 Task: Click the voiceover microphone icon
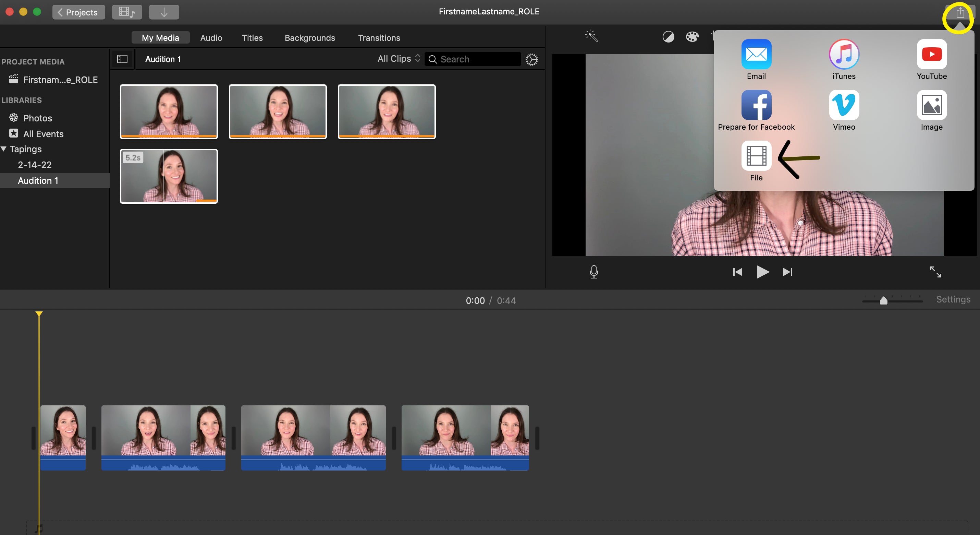(593, 272)
